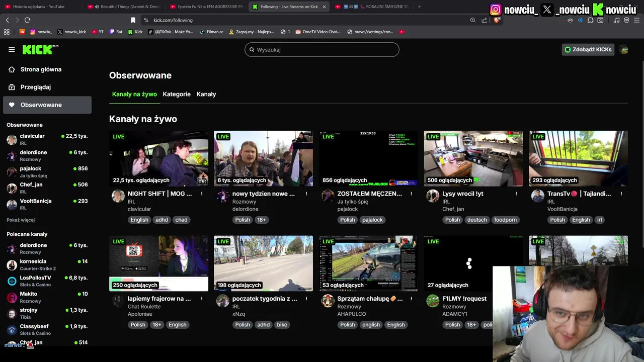The image size is (644, 362).
Task: Click the apps grid icon in bookmarks bar
Action: 7,32
